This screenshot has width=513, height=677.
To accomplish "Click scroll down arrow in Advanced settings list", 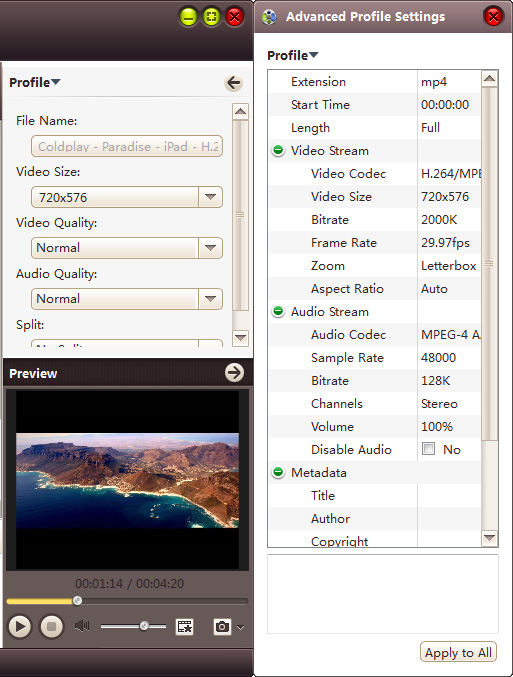I will tap(489, 538).
